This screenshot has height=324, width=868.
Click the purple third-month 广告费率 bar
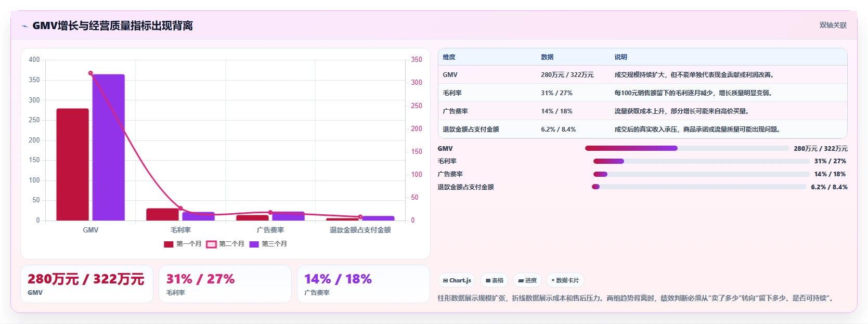pos(288,216)
